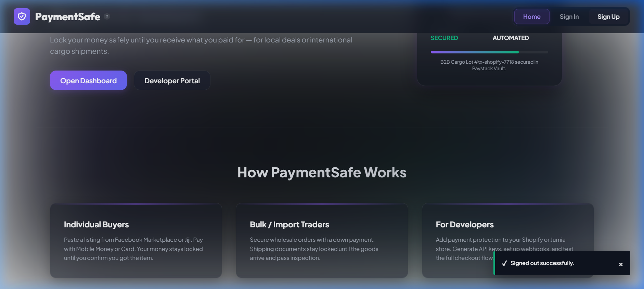
Task: Click the 'Signed out successfully.' message
Action: tap(542, 263)
